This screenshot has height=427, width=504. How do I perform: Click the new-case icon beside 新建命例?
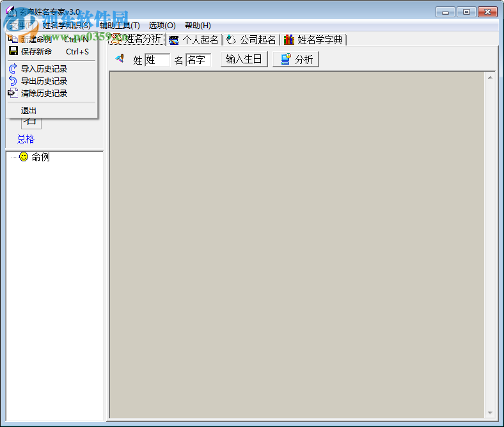13,39
